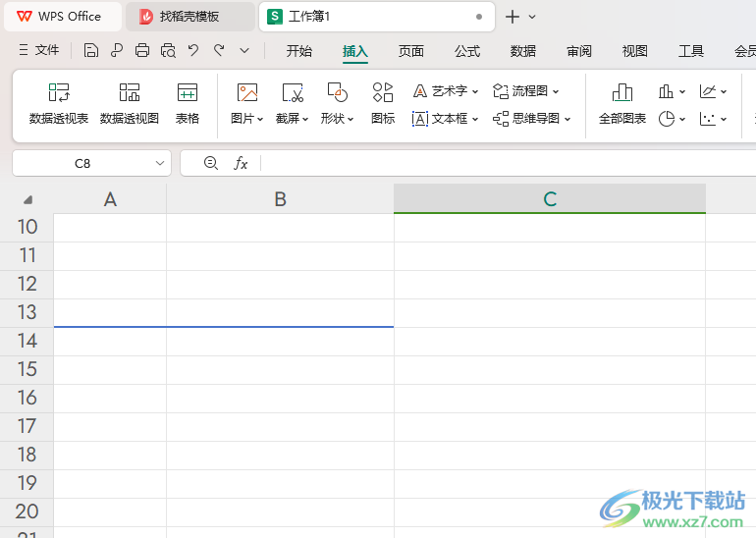This screenshot has width=756, height=538.
Task: Expand the 文本框 dropdown arrow
Action: [x=475, y=119]
